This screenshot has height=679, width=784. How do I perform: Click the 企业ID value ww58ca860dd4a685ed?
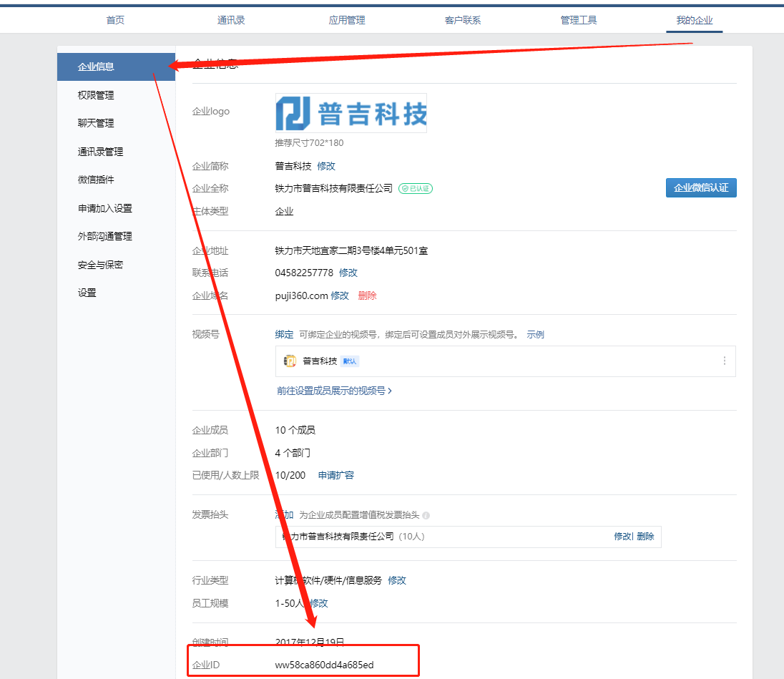325,665
